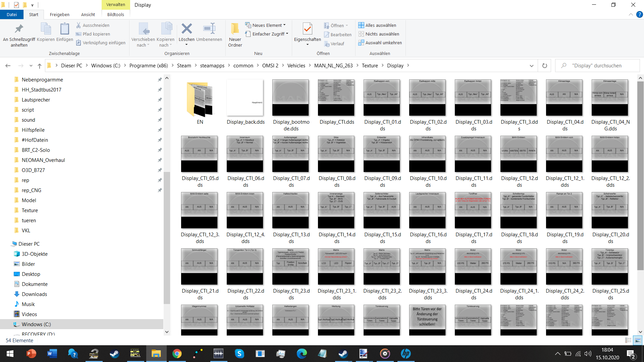This screenshot has width=644, height=362.
Task: Toggle large icons view in status bar
Action: (638, 340)
